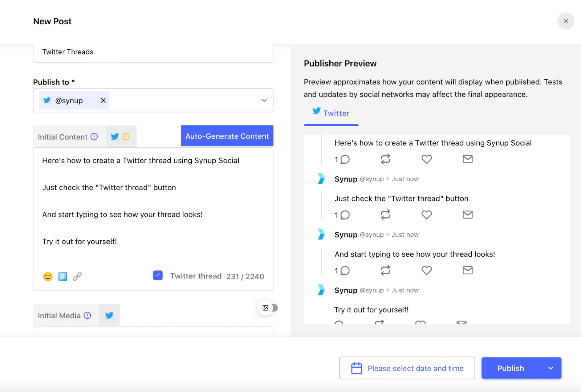Screen dimensions: 581x392
Task: Remove the @synup account chip
Action: pos(103,101)
